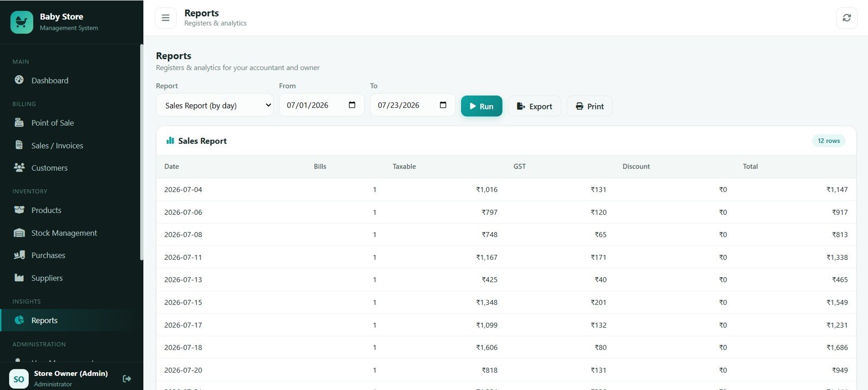Print the report
Screen dimensions: 868x390
pyautogui.click(x=590, y=106)
